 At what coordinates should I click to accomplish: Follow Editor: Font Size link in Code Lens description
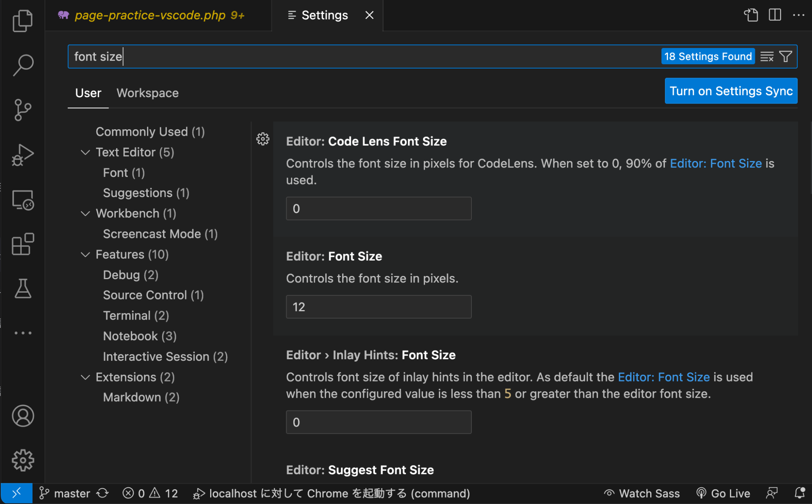tap(716, 163)
